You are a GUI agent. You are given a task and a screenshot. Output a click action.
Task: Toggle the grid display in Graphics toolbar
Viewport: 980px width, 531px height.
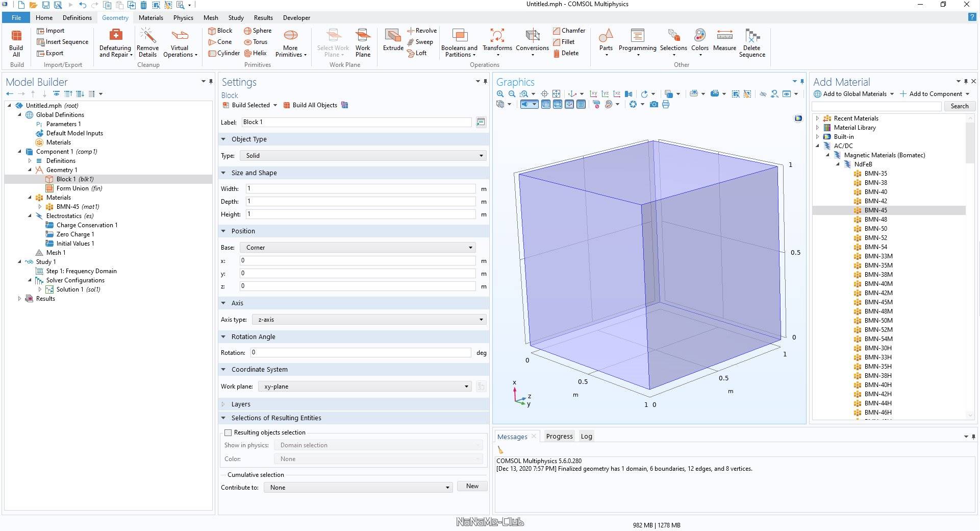point(581,104)
